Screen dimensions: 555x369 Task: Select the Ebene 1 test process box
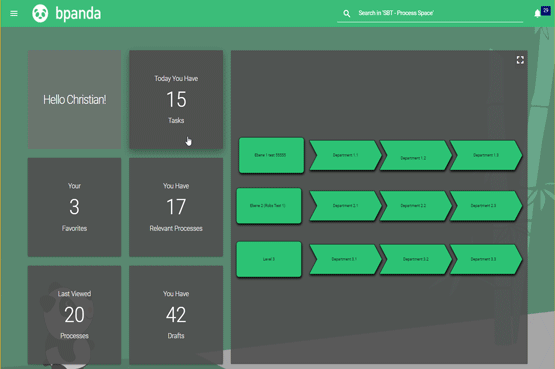[271, 155]
